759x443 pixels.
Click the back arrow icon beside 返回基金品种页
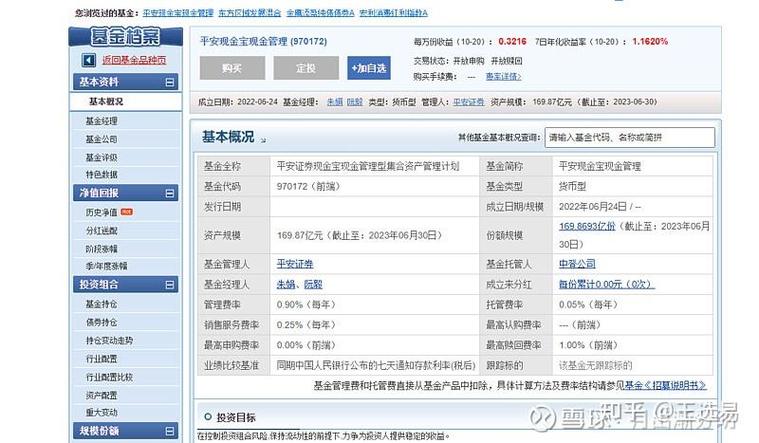(x=89, y=60)
